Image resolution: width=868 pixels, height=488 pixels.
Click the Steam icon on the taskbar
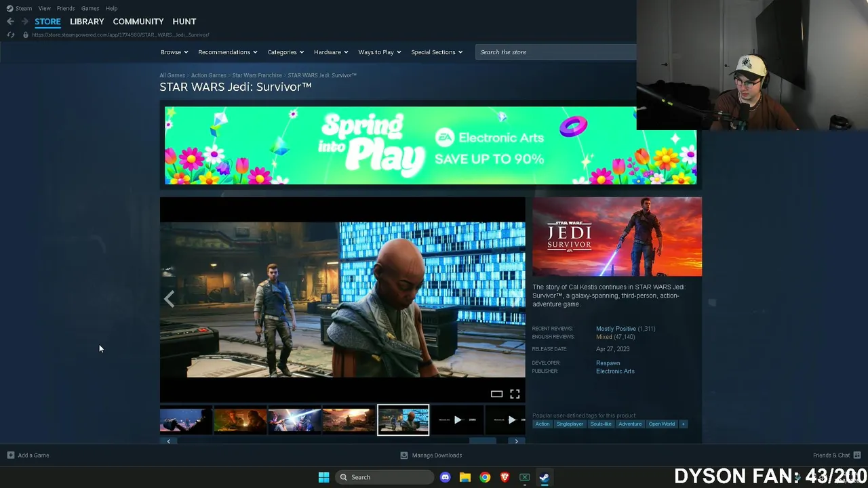(544, 477)
